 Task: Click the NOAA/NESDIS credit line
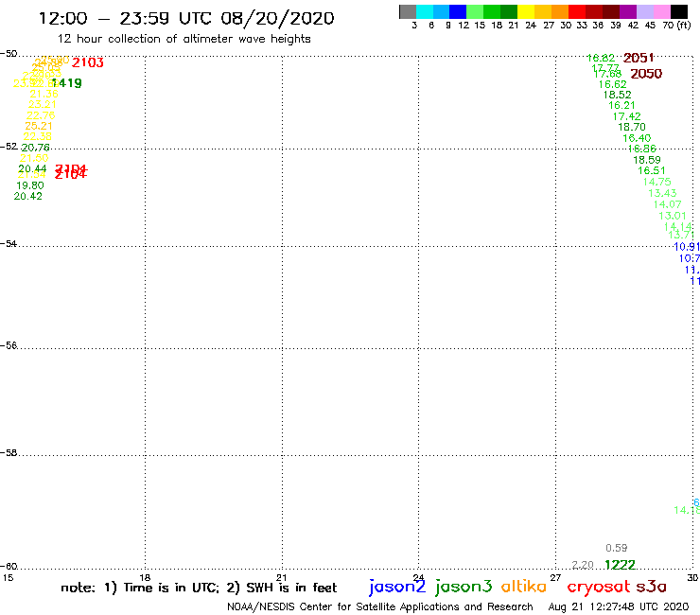380,607
